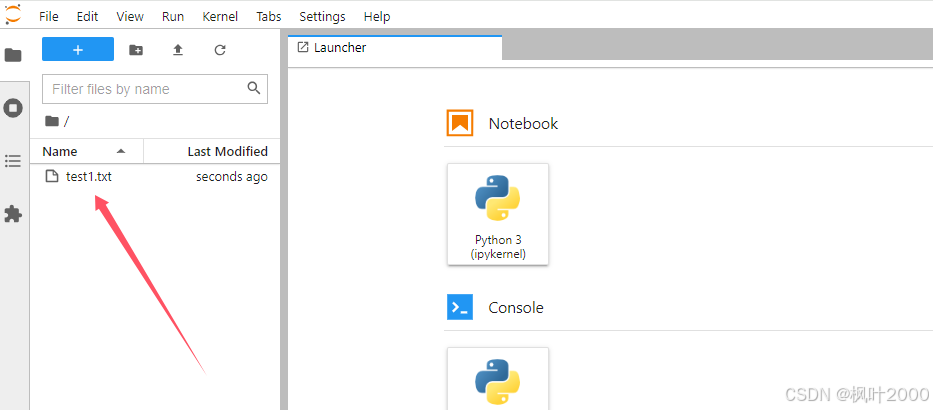The height and width of the screenshot is (410, 933).
Task: Click the file icon next to test1.txt
Action: [52, 176]
